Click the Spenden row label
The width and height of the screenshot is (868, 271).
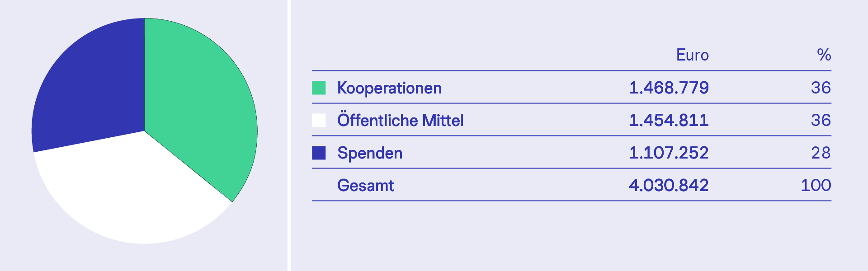click(370, 153)
